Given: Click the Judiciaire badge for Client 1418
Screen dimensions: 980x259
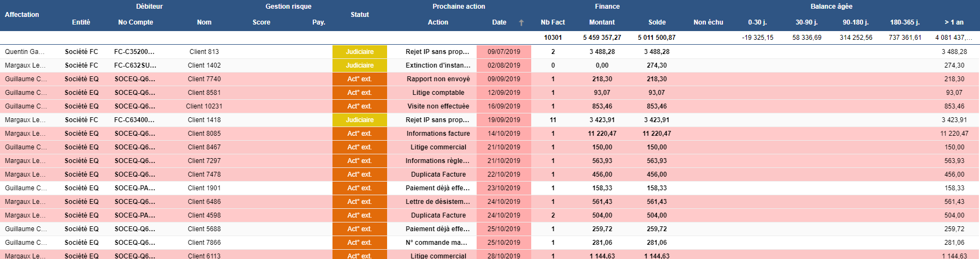Looking at the screenshot, I should point(359,120).
